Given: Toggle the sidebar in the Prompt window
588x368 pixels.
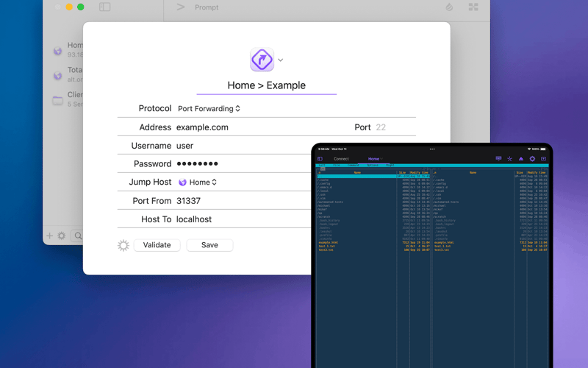Looking at the screenshot, I should click(104, 7).
